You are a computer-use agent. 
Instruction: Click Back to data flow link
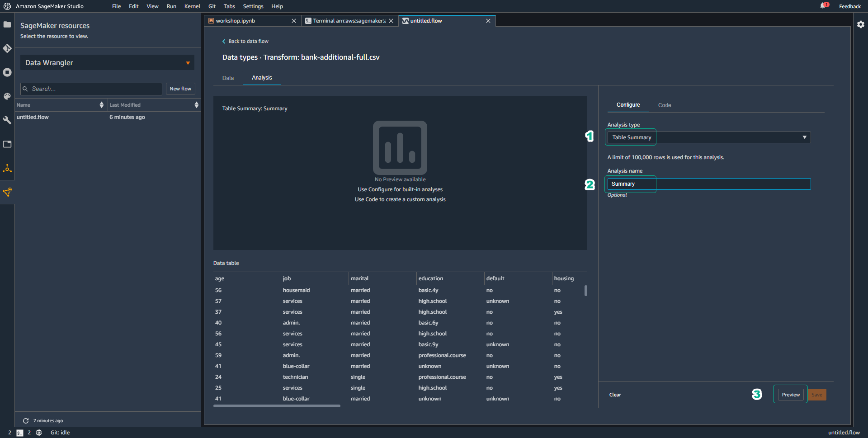coord(248,41)
